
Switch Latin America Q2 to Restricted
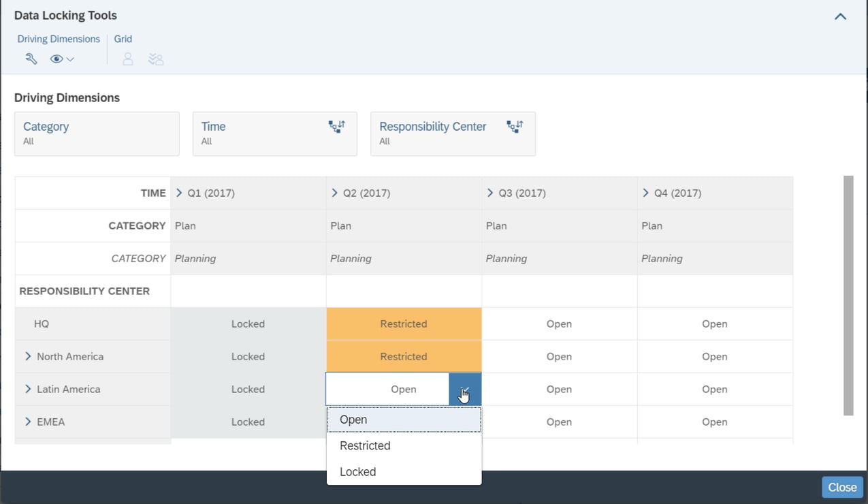tap(365, 445)
